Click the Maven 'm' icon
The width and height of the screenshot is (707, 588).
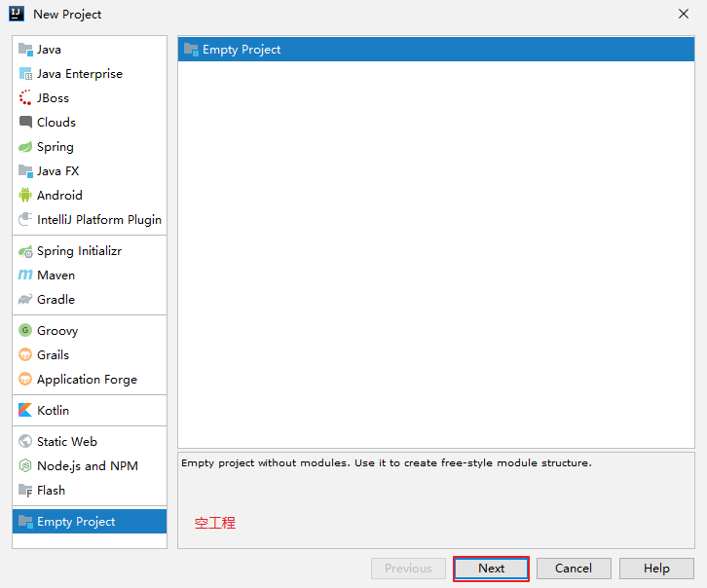pyautogui.click(x=25, y=276)
